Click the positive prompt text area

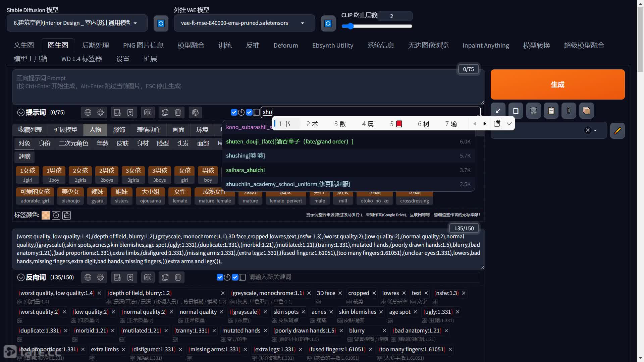pyautogui.click(x=248, y=87)
